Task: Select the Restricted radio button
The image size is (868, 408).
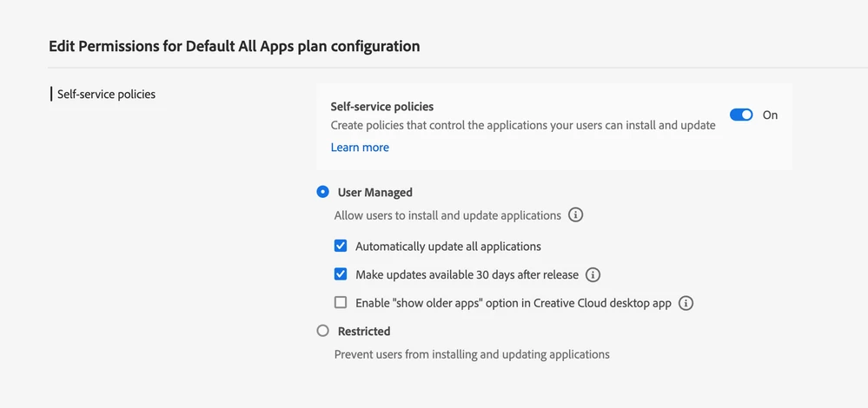Action: (x=323, y=331)
